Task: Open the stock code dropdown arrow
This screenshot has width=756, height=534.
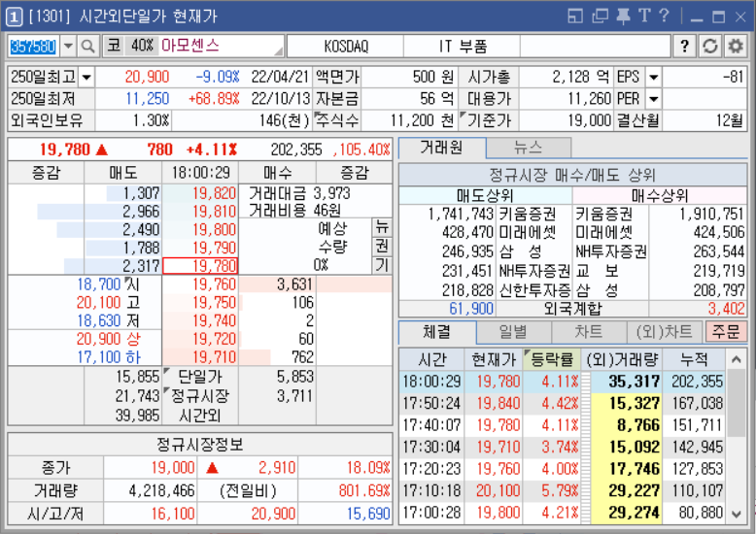Action: click(68, 47)
